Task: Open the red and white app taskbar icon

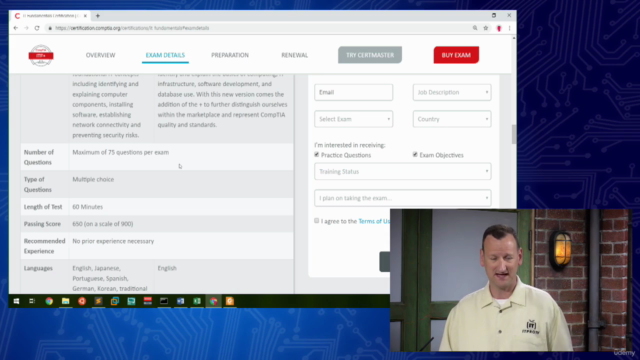Action: pos(148,301)
